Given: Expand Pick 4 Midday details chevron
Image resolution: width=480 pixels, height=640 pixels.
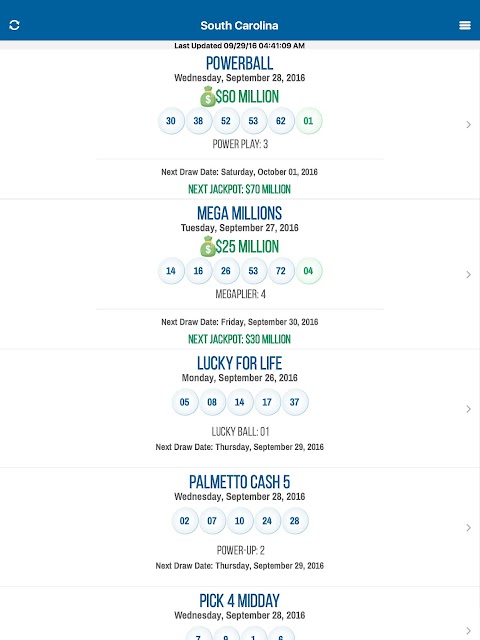Looking at the screenshot, I should point(469,631).
